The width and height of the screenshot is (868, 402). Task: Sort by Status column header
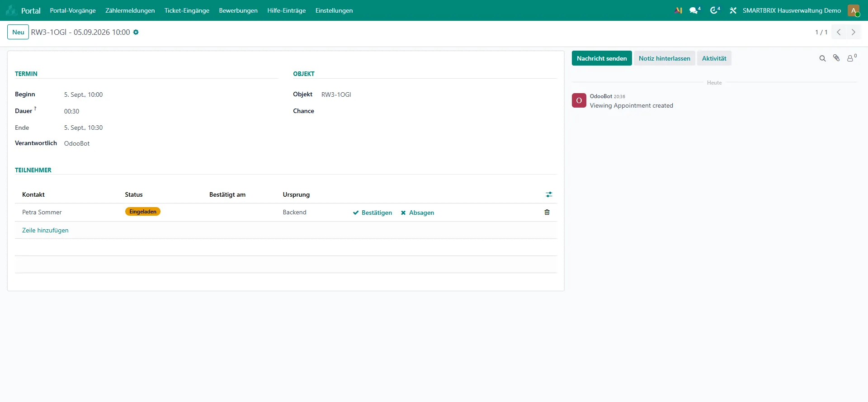click(134, 194)
